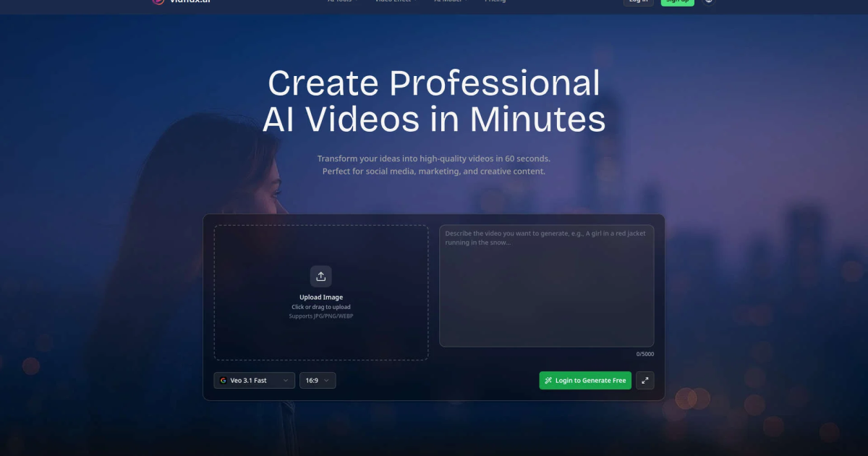Click the Upload Image label text
The height and width of the screenshot is (456, 868).
pyautogui.click(x=321, y=297)
